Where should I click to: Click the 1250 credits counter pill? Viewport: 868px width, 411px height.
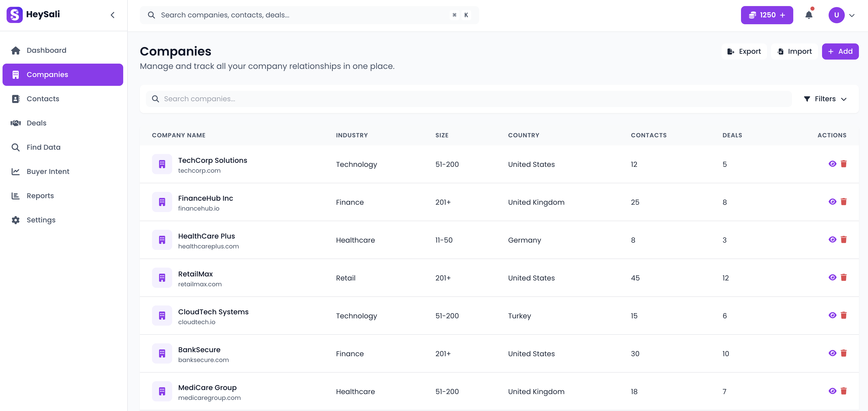tap(767, 15)
